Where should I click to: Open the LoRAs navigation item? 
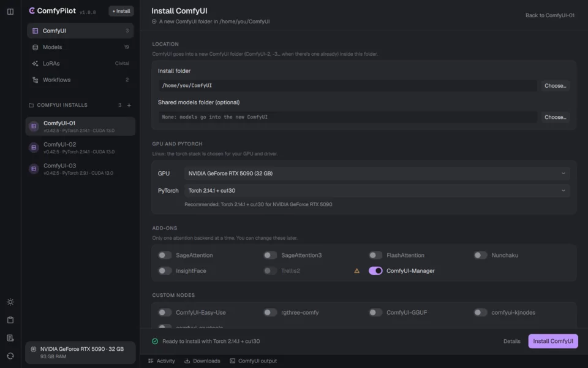click(x=80, y=63)
